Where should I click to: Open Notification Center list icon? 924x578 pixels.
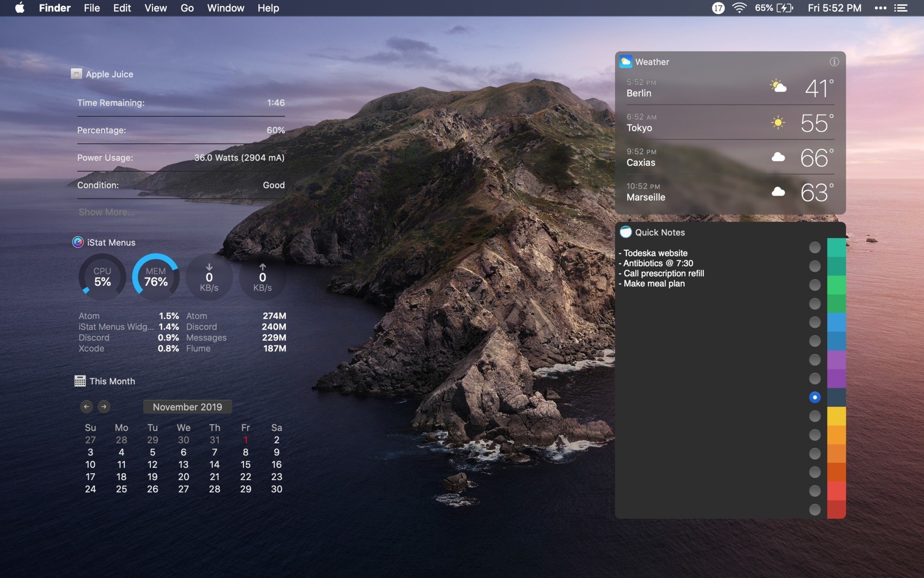tap(901, 8)
